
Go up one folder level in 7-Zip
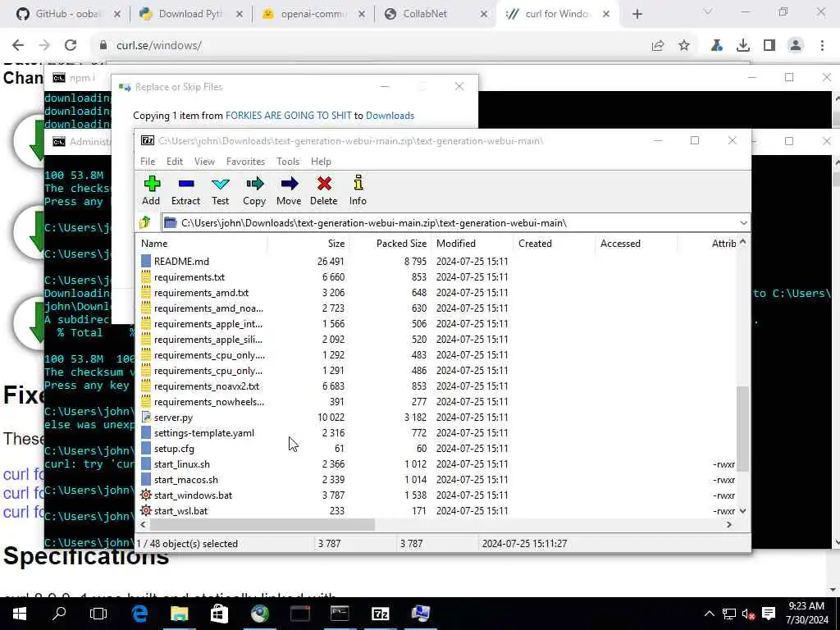click(146, 222)
